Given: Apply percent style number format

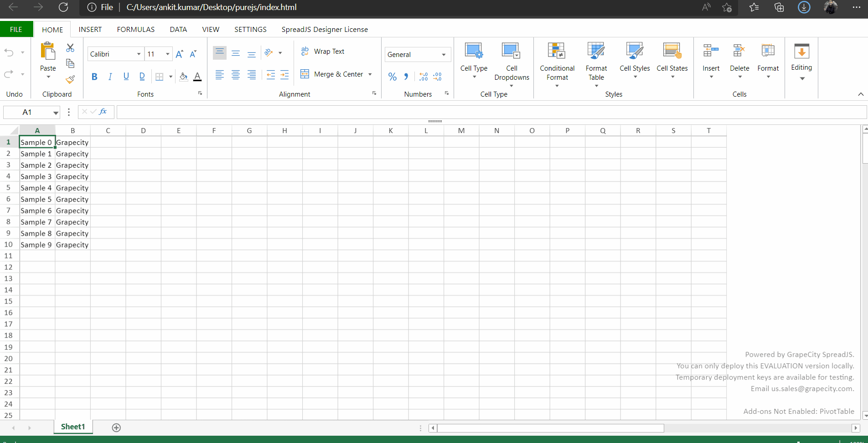Looking at the screenshot, I should [392, 77].
